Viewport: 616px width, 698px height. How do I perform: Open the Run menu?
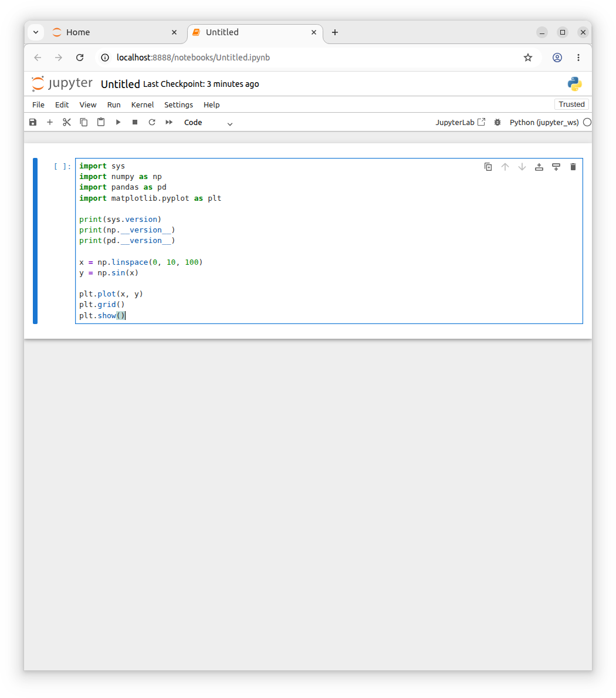tap(114, 104)
